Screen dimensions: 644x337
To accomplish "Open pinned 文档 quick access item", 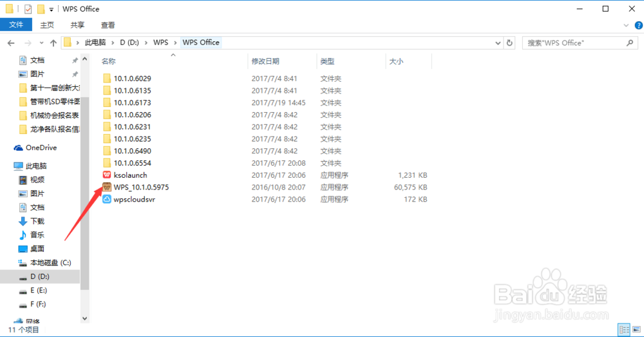I will (x=32, y=61).
